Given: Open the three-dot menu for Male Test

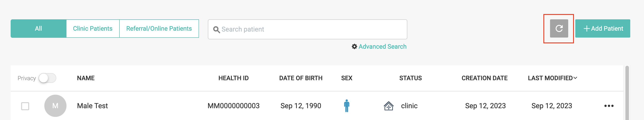Looking at the screenshot, I should [609, 106].
